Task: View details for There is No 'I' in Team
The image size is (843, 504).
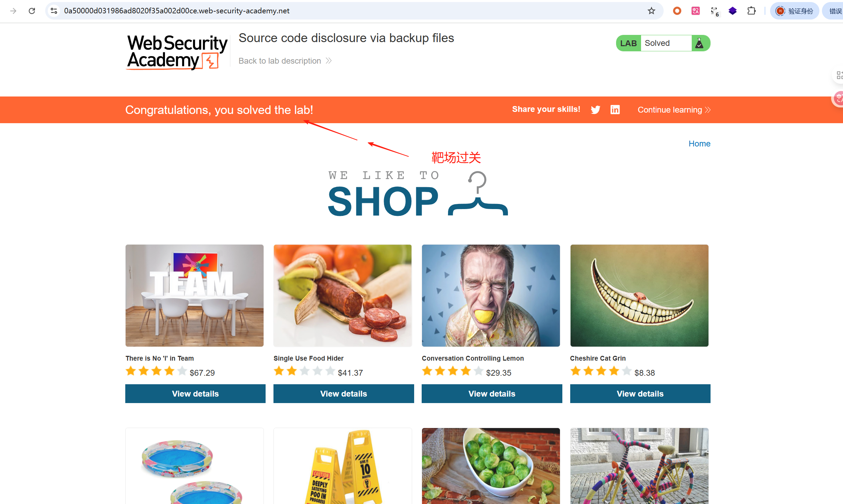Action: [x=195, y=393]
